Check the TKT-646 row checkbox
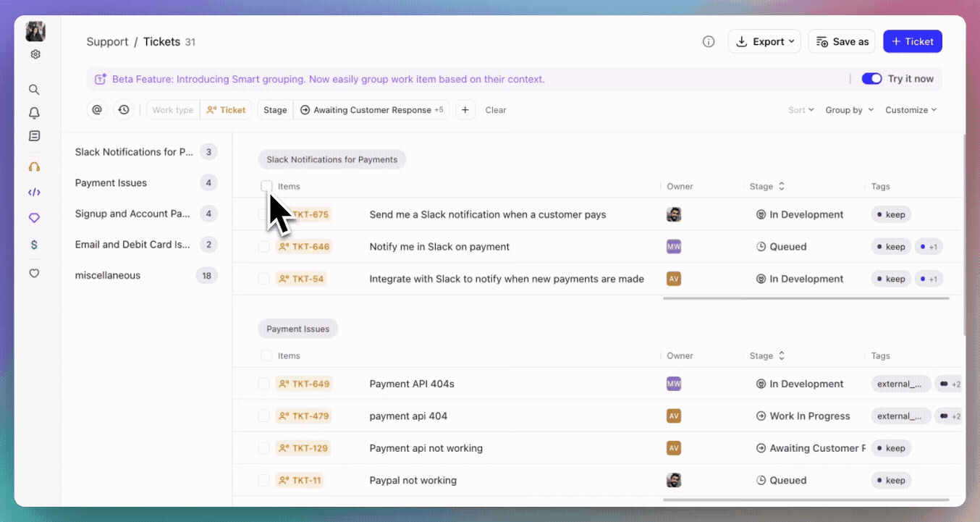 click(x=264, y=247)
